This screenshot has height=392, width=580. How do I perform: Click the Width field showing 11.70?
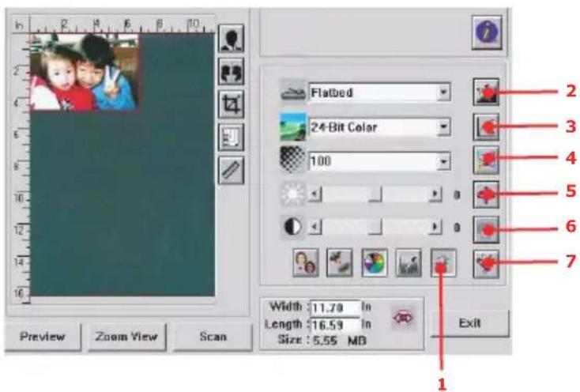click(x=335, y=307)
